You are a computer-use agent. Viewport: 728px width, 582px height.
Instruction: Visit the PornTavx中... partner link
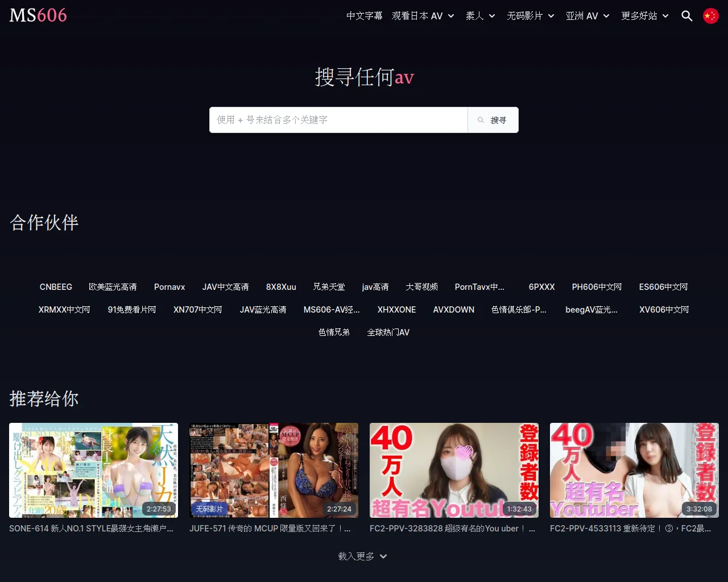(479, 287)
